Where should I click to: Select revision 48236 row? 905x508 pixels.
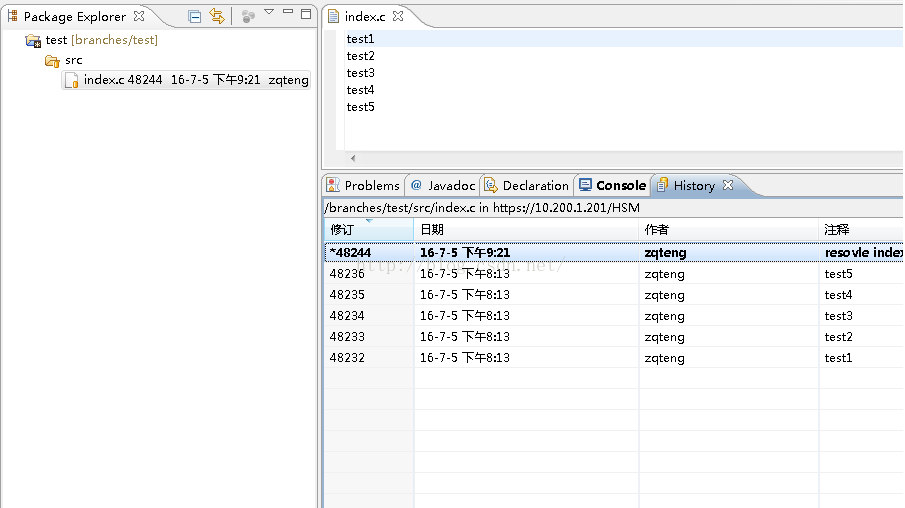pos(614,274)
